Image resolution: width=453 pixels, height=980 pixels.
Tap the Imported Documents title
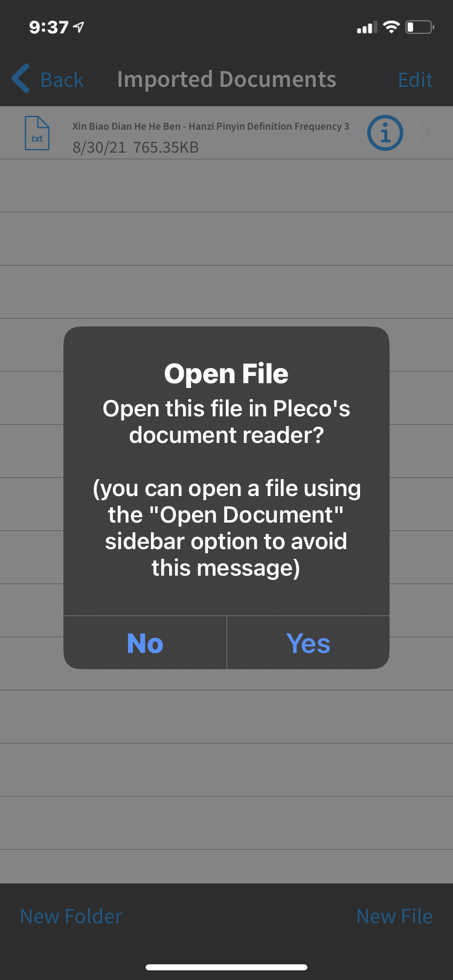(x=226, y=79)
